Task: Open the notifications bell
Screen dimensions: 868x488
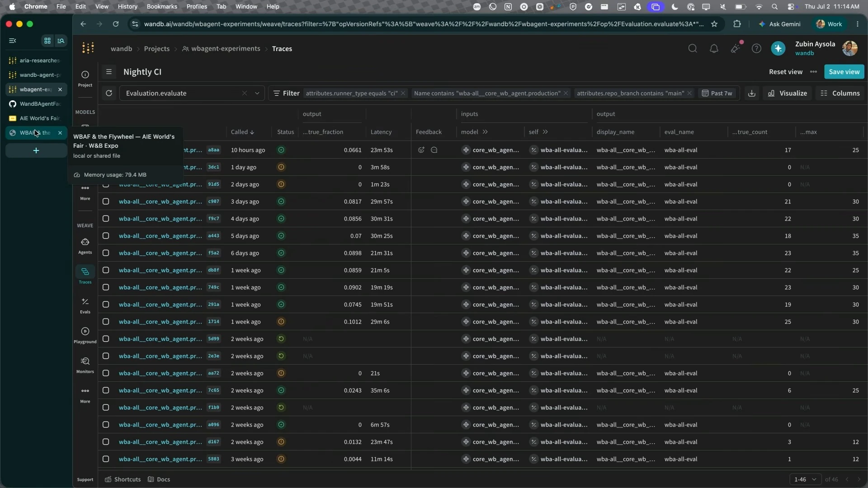Action: point(714,48)
